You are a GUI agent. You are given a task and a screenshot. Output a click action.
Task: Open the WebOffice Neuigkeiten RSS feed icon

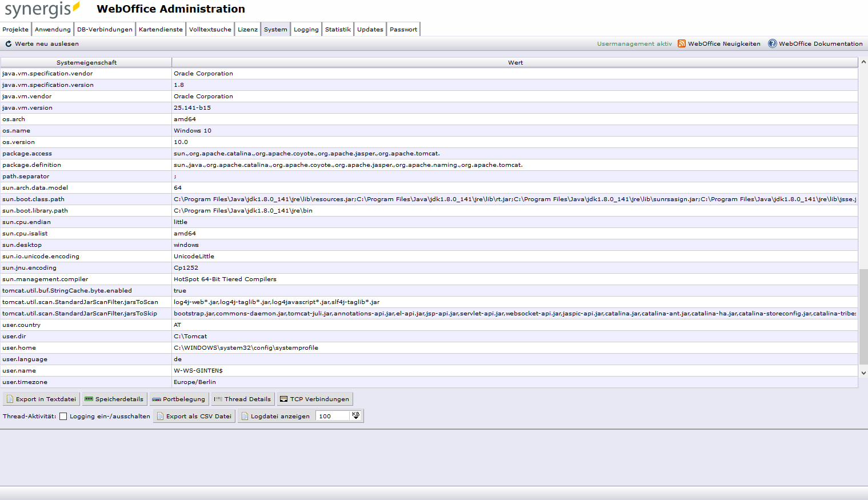[681, 43]
